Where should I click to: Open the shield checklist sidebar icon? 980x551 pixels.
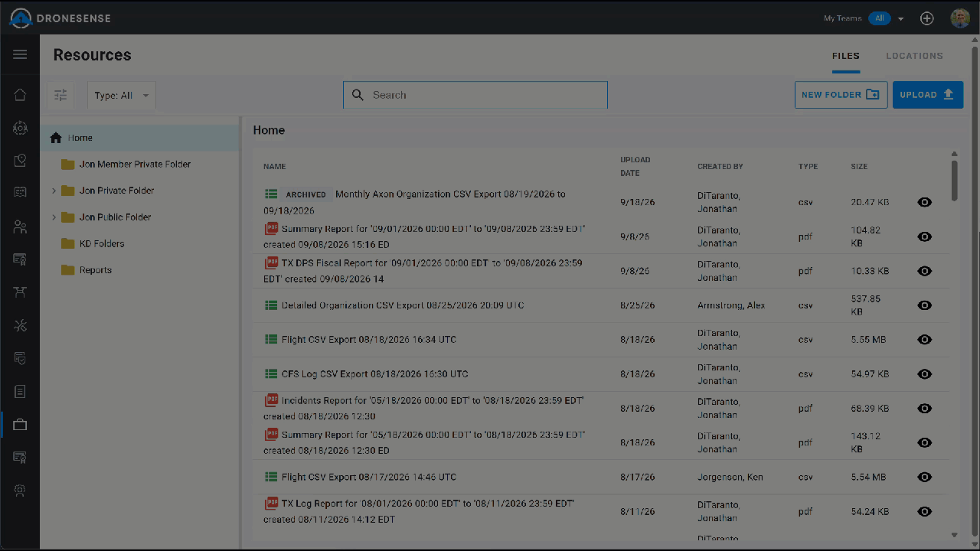[x=20, y=358]
